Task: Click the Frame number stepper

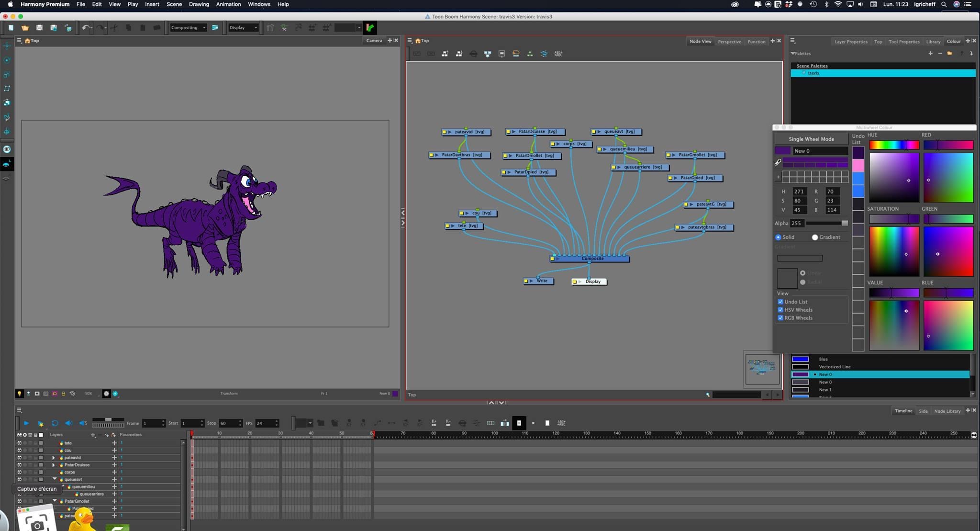Action: click(x=163, y=423)
